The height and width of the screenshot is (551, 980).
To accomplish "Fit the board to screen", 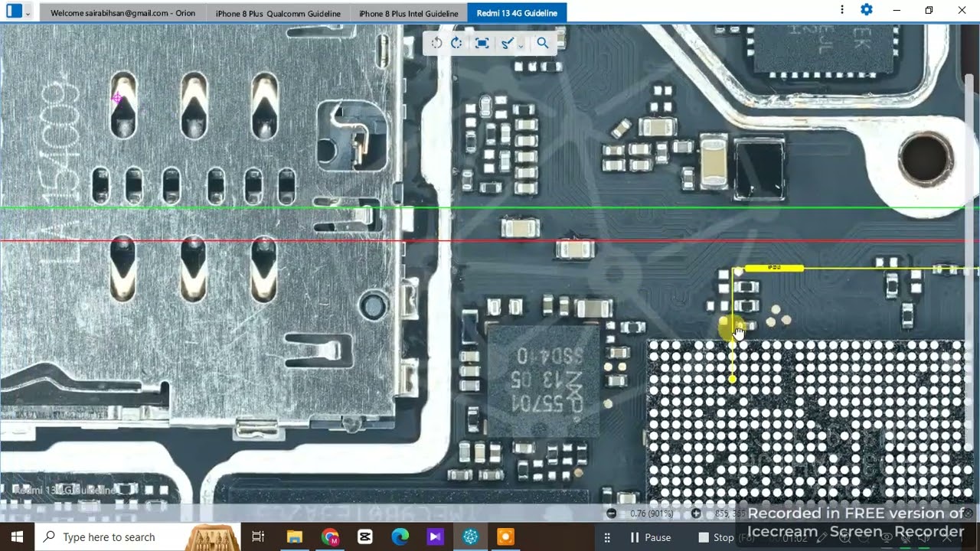I will tap(482, 43).
